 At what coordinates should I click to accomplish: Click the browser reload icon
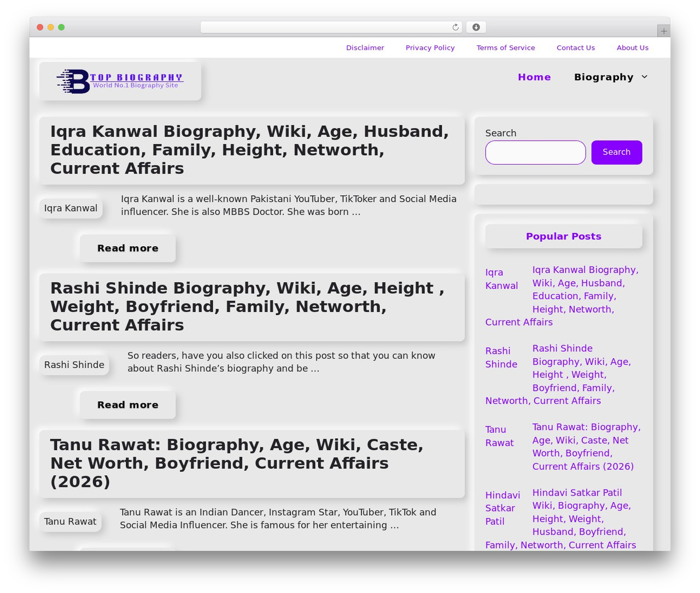(x=456, y=27)
